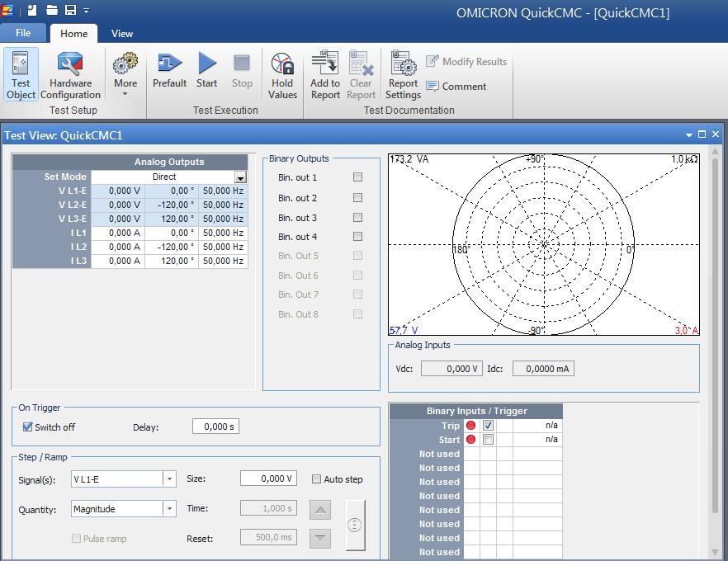This screenshot has height=561, width=728.
Task: Click the save disk icon in title bar
Action: point(71,10)
